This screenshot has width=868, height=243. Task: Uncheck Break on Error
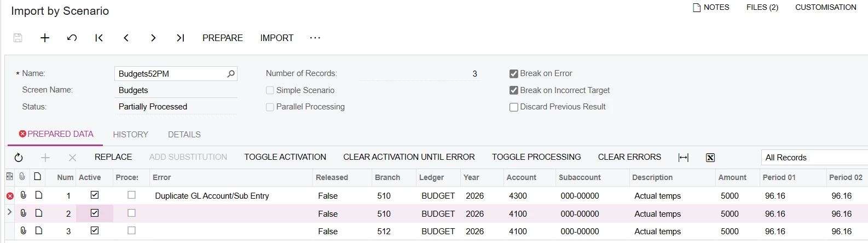coord(514,73)
